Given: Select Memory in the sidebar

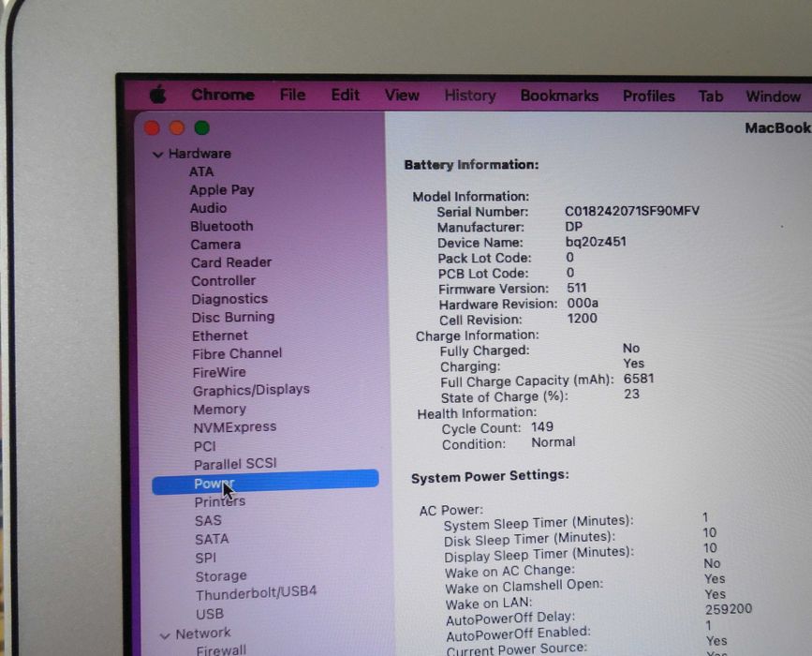Looking at the screenshot, I should [219, 409].
